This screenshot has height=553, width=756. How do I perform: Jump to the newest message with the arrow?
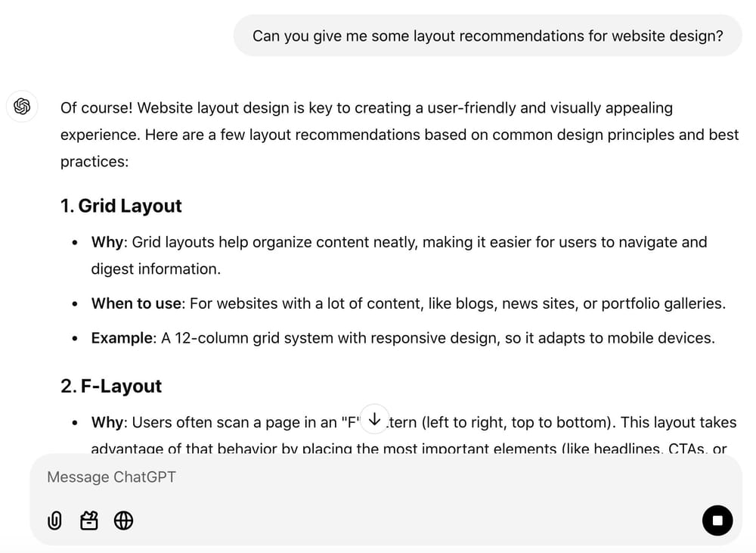[375, 418]
